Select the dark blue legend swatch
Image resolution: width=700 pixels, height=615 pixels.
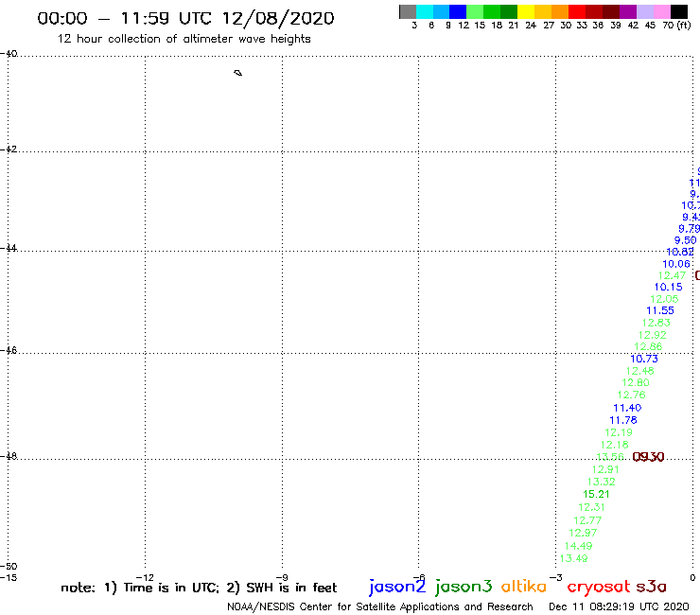click(458, 11)
